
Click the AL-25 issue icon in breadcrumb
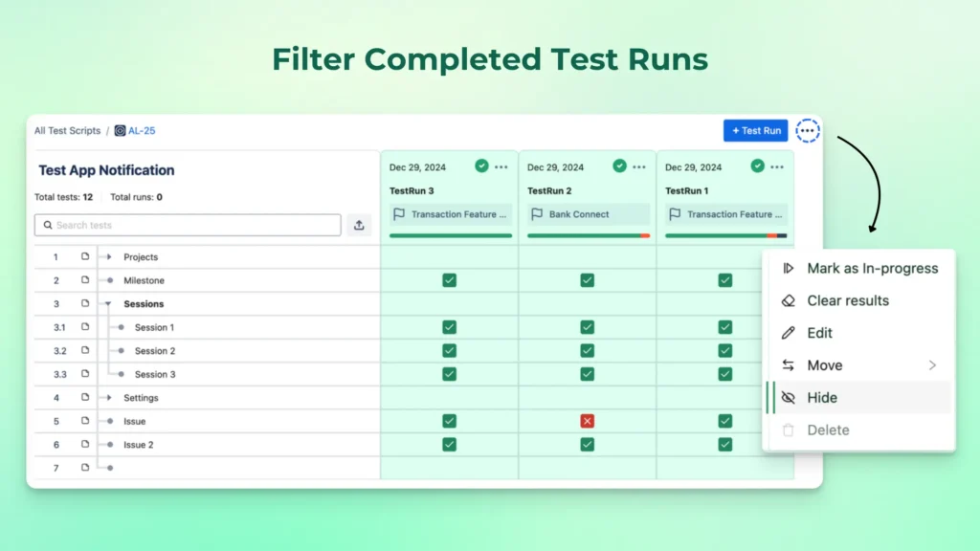coord(120,130)
